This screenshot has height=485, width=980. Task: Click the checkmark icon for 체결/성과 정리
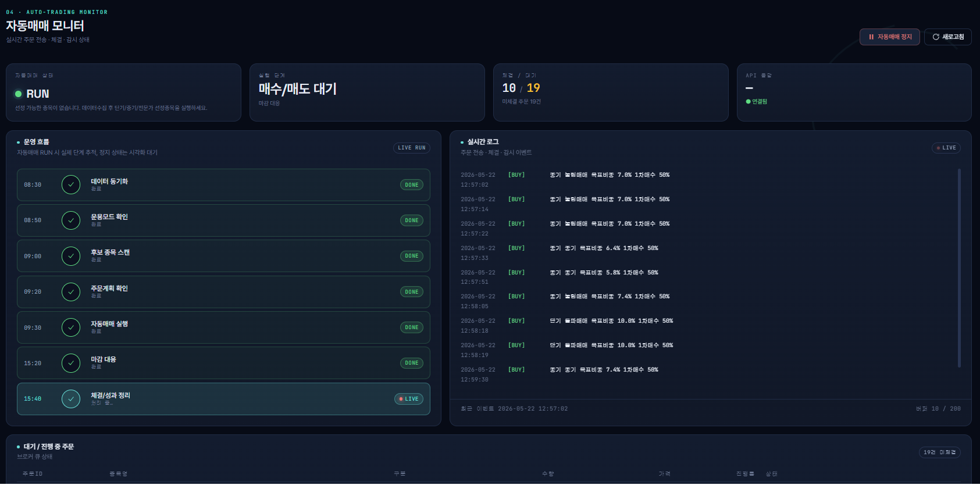(x=71, y=399)
